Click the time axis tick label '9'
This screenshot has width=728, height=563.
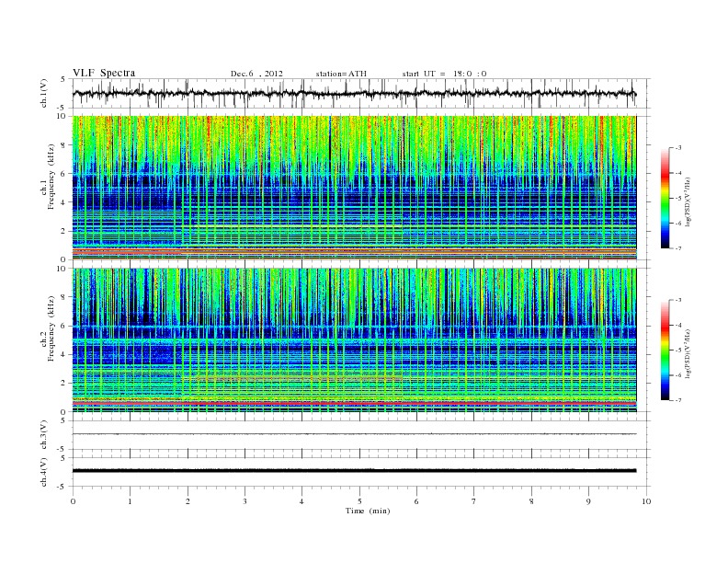tap(588, 501)
